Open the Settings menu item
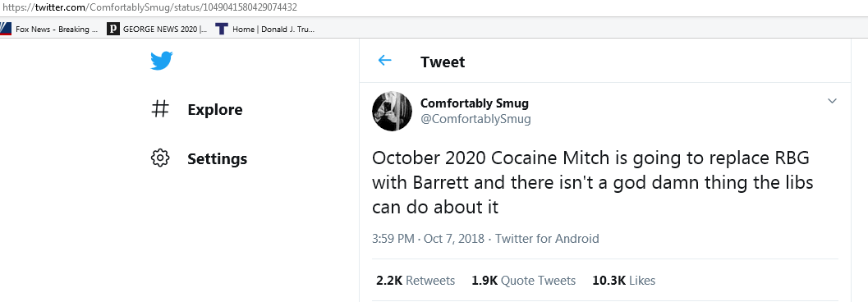868x302 pixels. click(217, 158)
